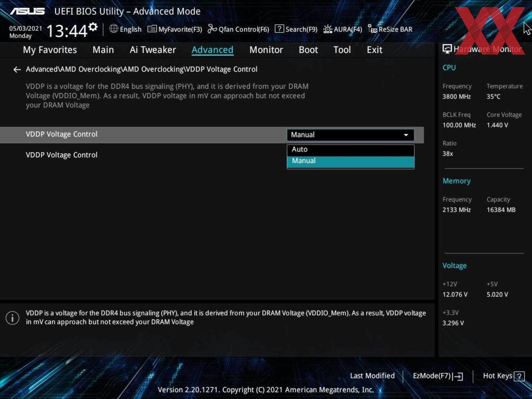Switch to My Favorites tab
This screenshot has width=532, height=399.
(x=50, y=50)
